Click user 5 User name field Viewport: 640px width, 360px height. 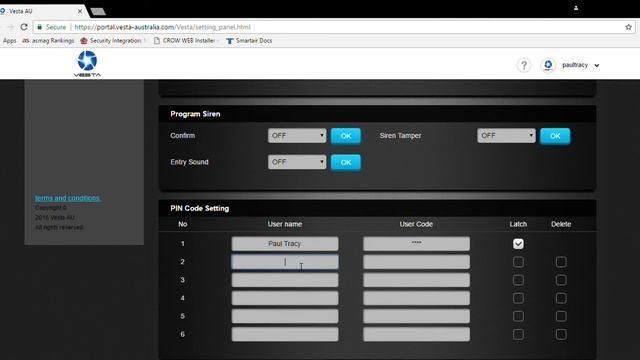click(285, 316)
